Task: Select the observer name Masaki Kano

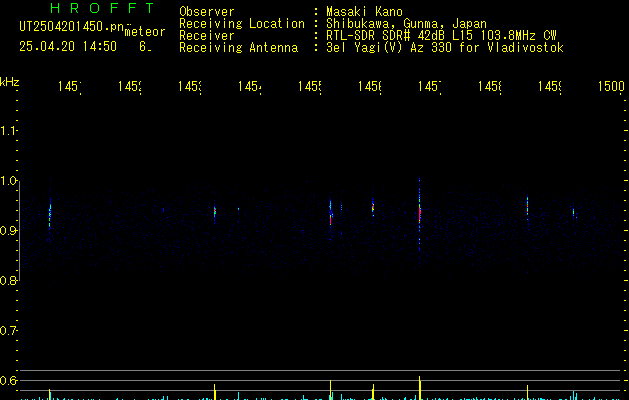Action: pos(364,11)
